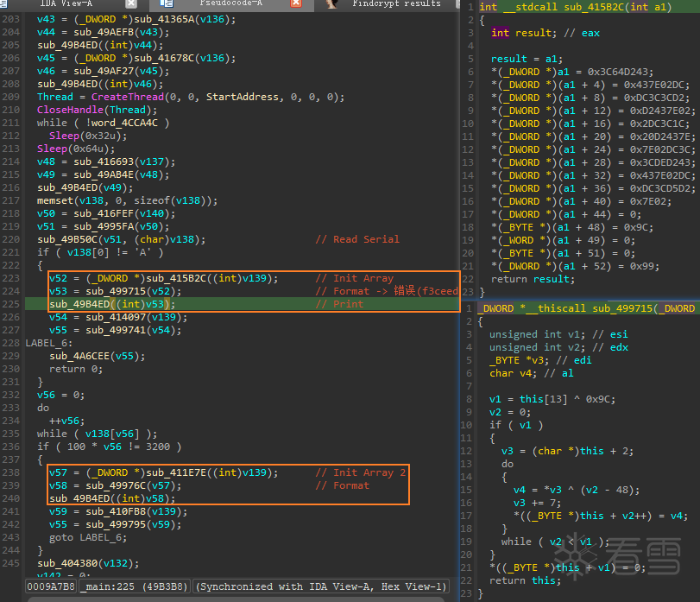Select sub_49976C on line 239
Viewport: 700px width, 602px height.
pyautogui.click(x=116, y=485)
